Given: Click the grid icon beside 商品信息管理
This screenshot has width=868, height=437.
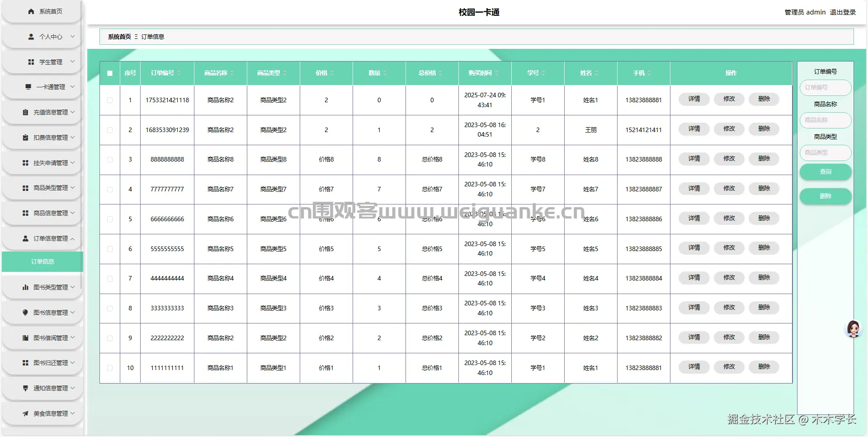Looking at the screenshot, I should click(x=25, y=213).
